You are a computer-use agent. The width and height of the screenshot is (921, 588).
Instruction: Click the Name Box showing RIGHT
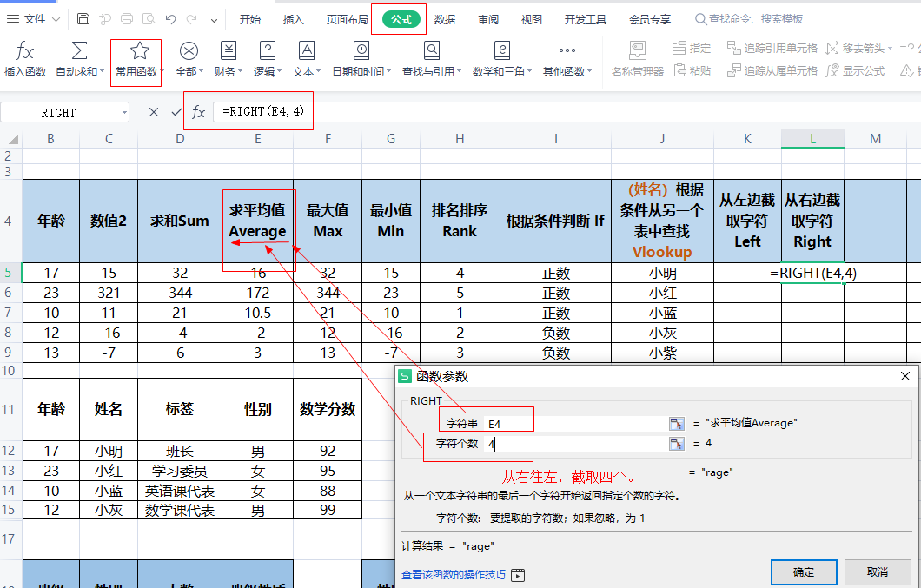coord(59,113)
